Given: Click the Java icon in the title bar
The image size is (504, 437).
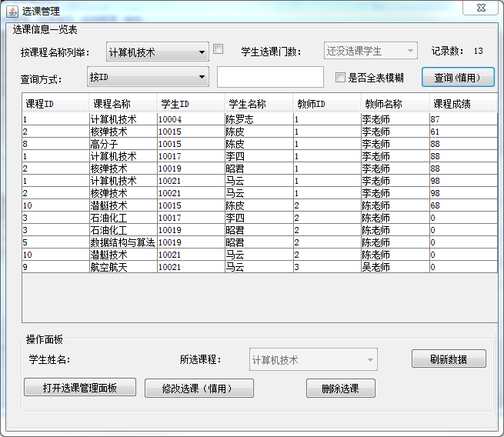Looking at the screenshot, I should [12, 12].
